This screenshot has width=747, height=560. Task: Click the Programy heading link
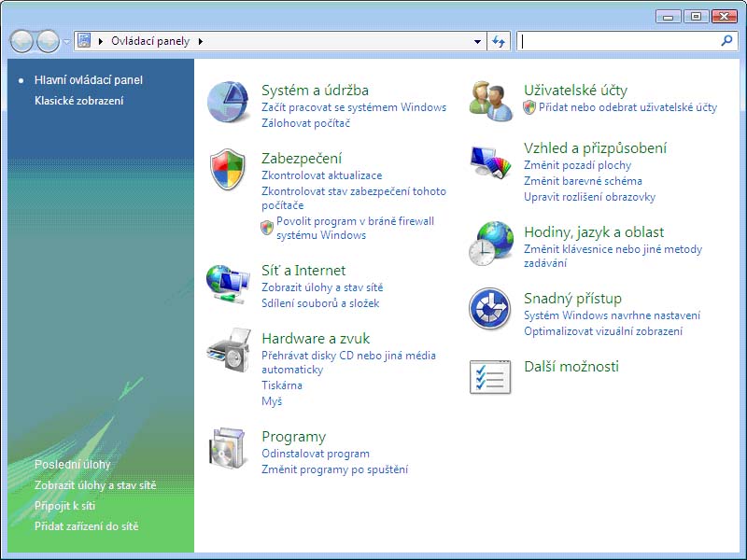coord(293,436)
